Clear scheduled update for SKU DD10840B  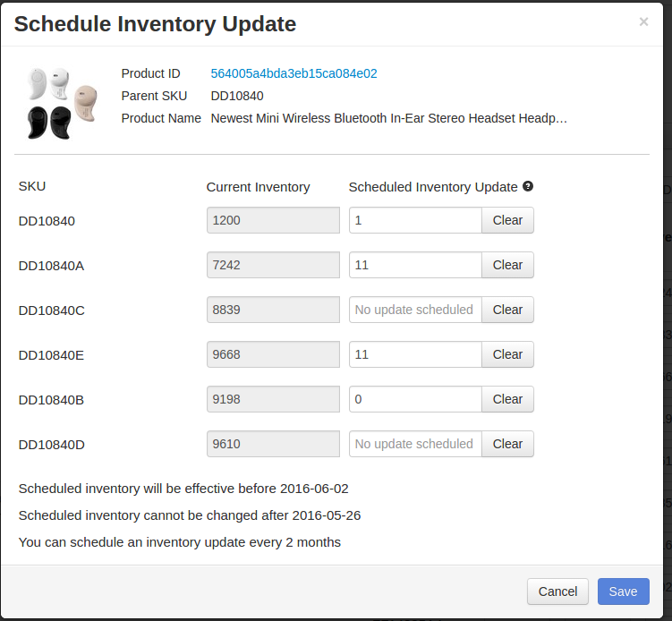(507, 399)
